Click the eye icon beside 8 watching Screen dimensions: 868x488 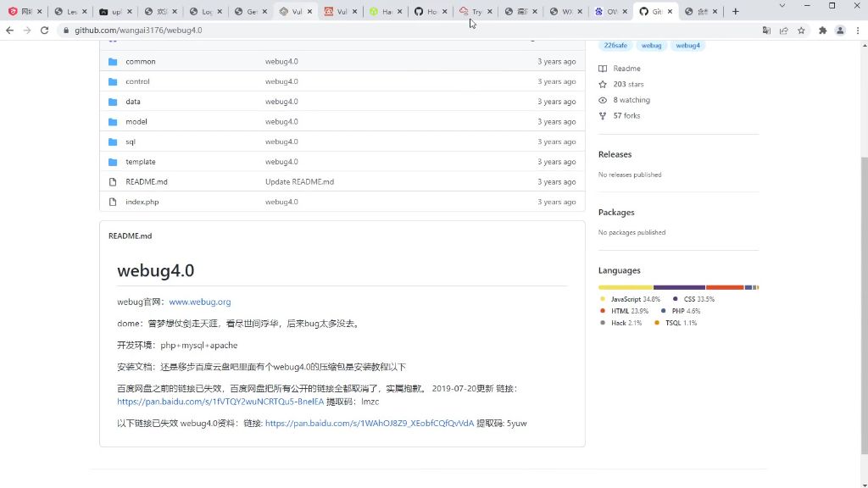[603, 100]
